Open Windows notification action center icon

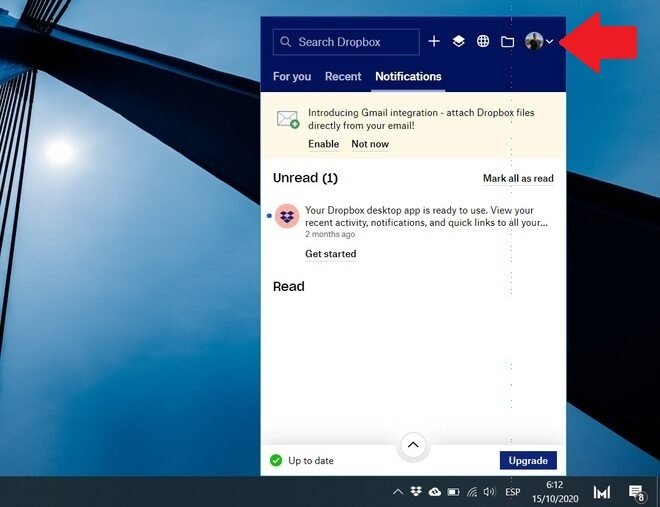click(x=637, y=492)
